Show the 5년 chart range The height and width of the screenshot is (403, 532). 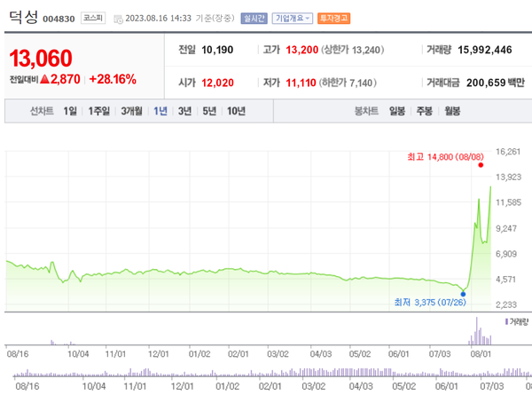click(x=208, y=111)
